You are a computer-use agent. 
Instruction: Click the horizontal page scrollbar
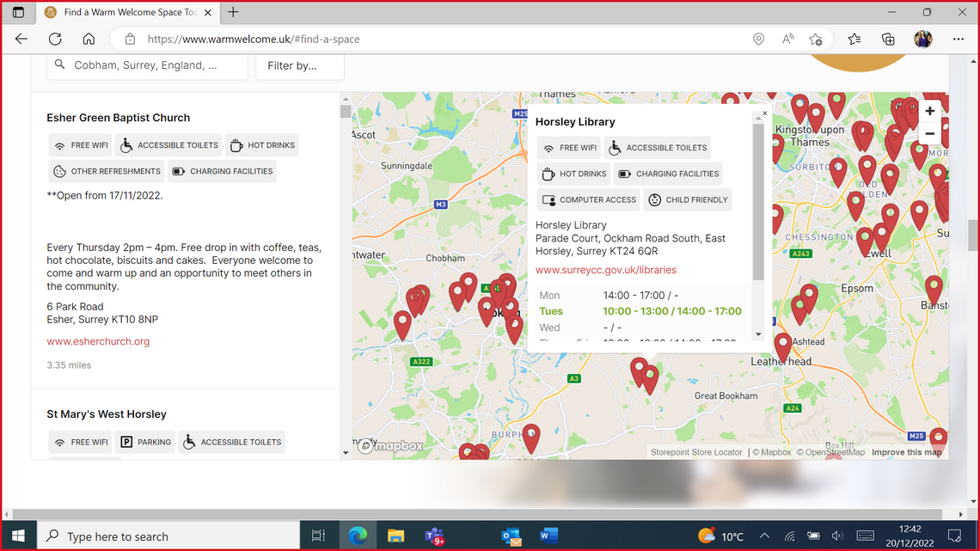click(x=477, y=514)
